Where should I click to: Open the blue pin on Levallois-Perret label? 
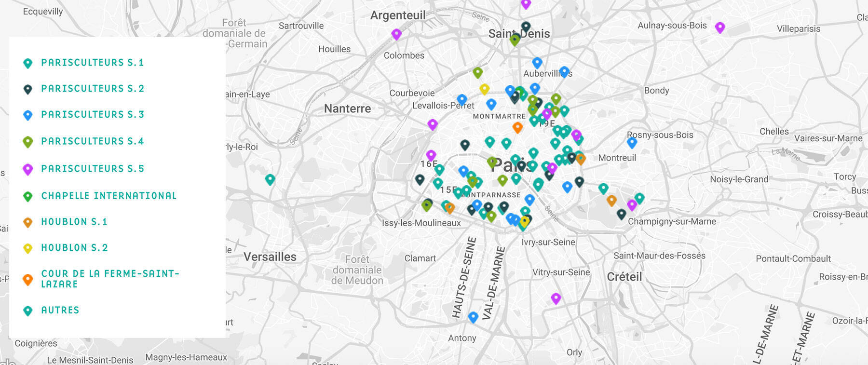click(462, 99)
